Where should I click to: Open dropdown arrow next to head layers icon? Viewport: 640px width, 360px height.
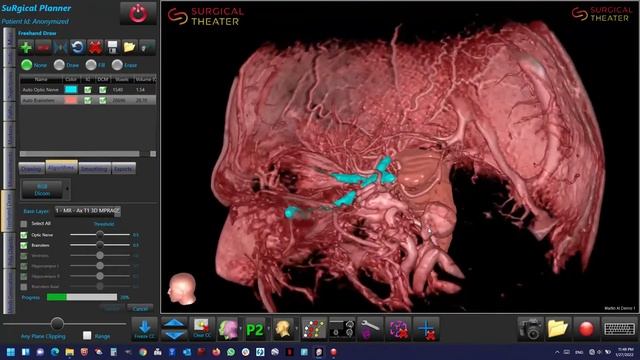tap(241, 329)
